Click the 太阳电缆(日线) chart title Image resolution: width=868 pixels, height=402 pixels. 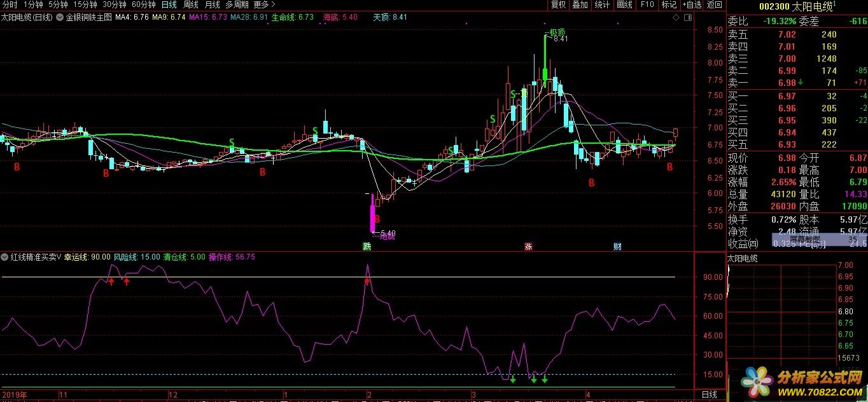click(27, 17)
